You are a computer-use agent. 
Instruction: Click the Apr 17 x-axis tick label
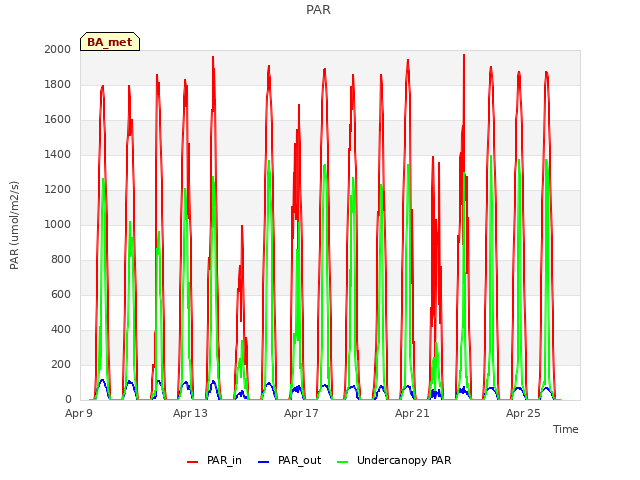click(301, 413)
